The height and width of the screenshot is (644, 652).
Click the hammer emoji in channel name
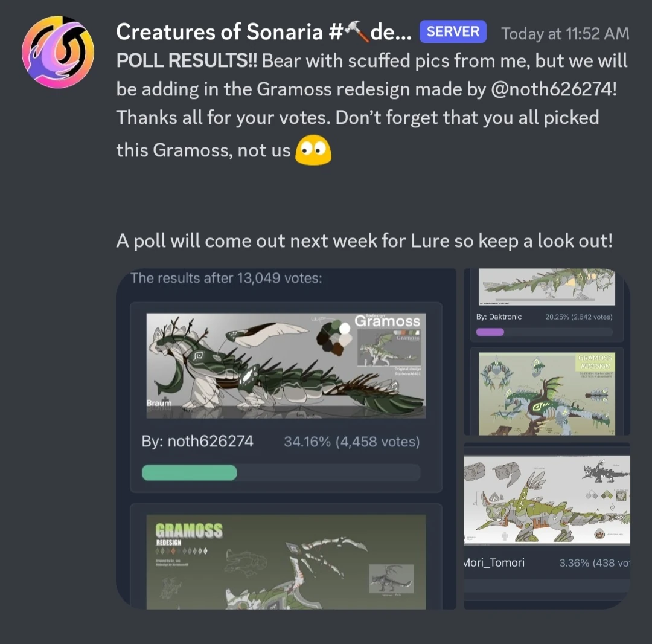click(356, 31)
